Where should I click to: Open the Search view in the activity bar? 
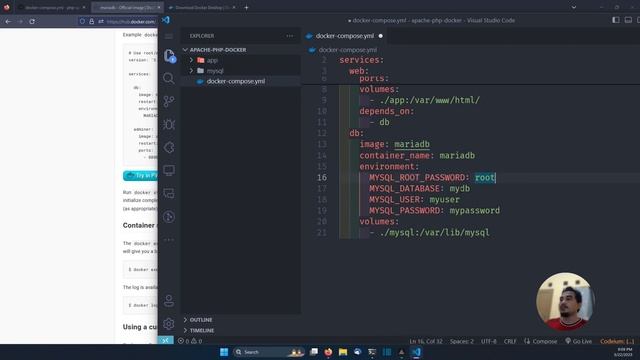click(x=169, y=78)
